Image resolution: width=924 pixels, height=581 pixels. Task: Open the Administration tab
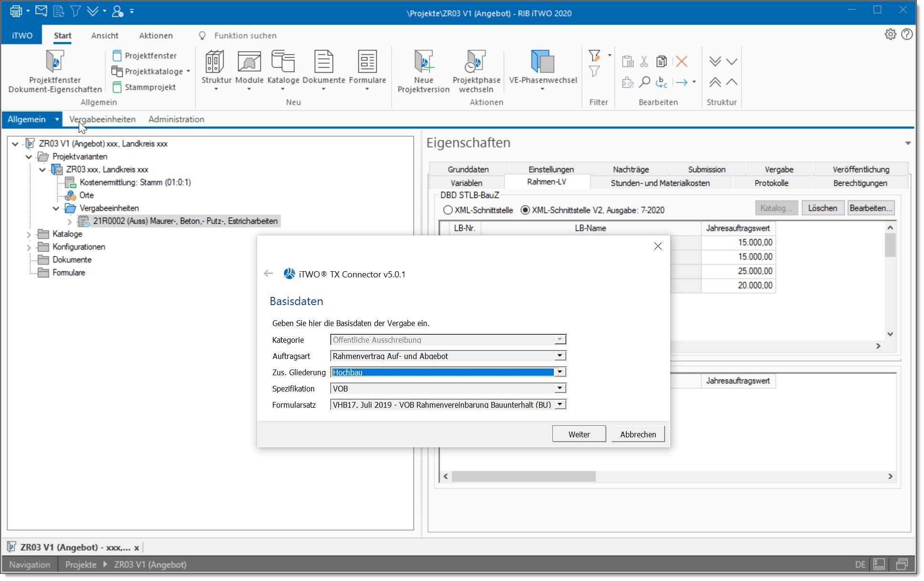point(176,119)
